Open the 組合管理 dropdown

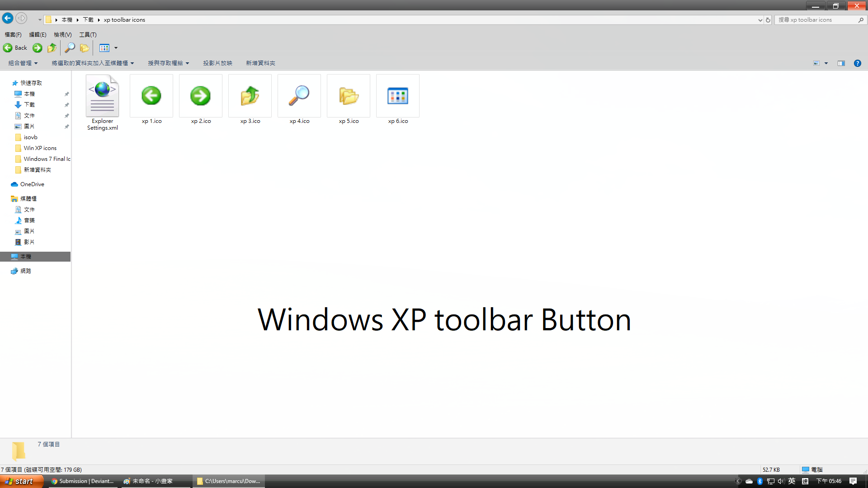pos(22,63)
